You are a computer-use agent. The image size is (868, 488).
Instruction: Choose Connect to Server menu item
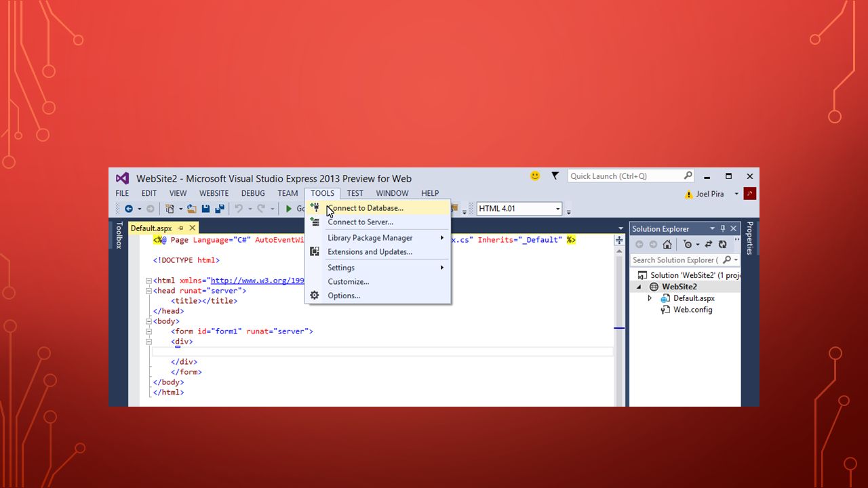coord(378,222)
